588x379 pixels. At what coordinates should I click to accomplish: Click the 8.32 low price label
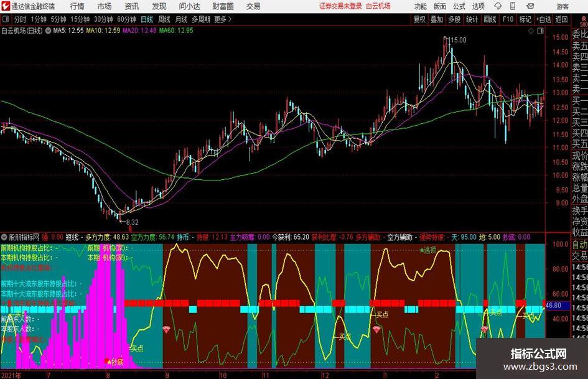132,222
